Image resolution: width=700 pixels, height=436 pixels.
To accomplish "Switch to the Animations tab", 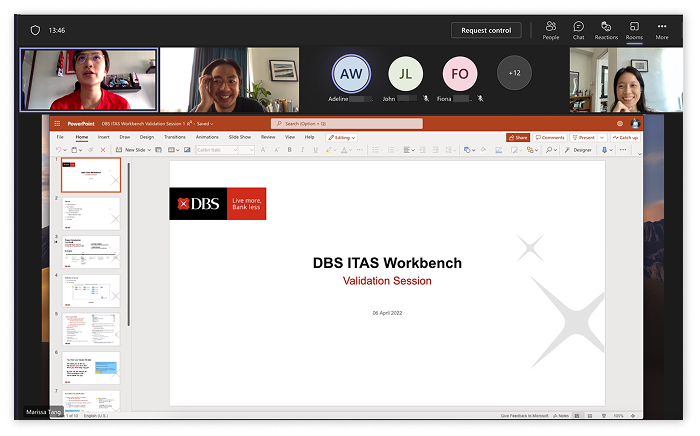I will coord(207,137).
